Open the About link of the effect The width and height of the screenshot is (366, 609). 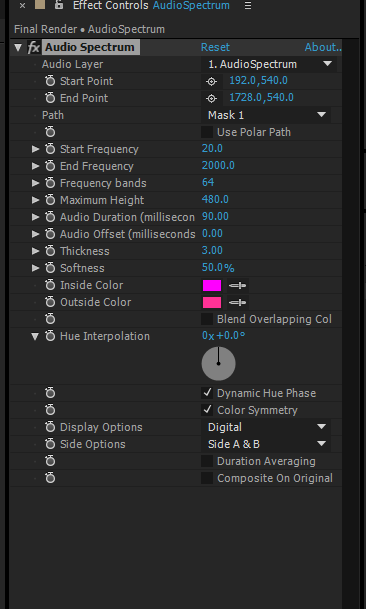point(323,47)
